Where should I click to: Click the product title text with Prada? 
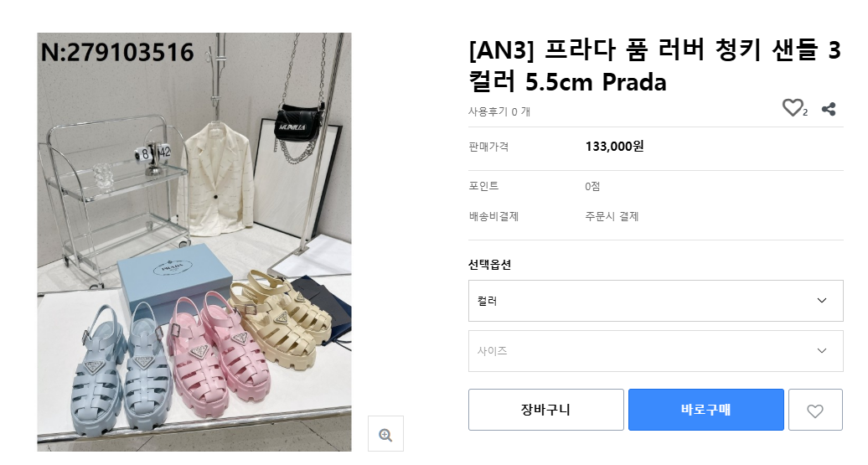(x=654, y=67)
